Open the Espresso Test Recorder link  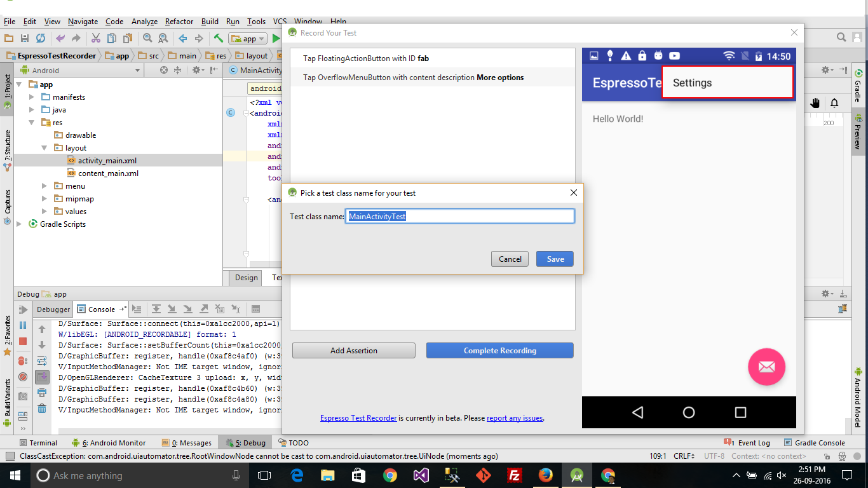point(358,418)
